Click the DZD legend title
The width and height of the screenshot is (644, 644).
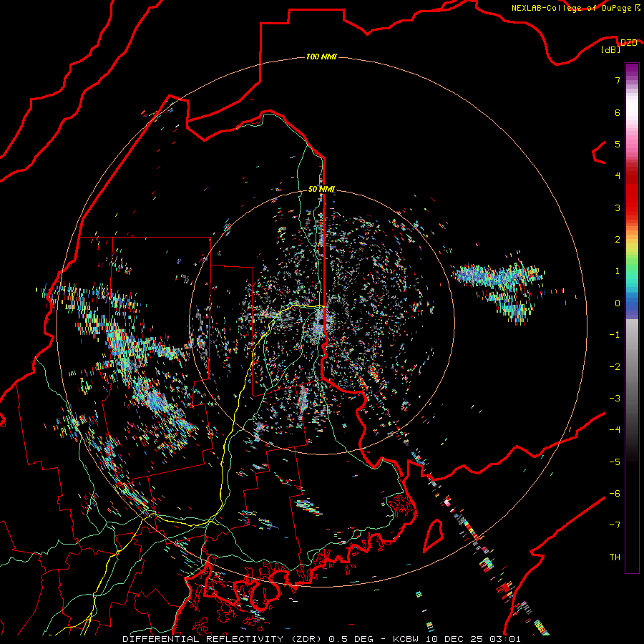tap(628, 43)
